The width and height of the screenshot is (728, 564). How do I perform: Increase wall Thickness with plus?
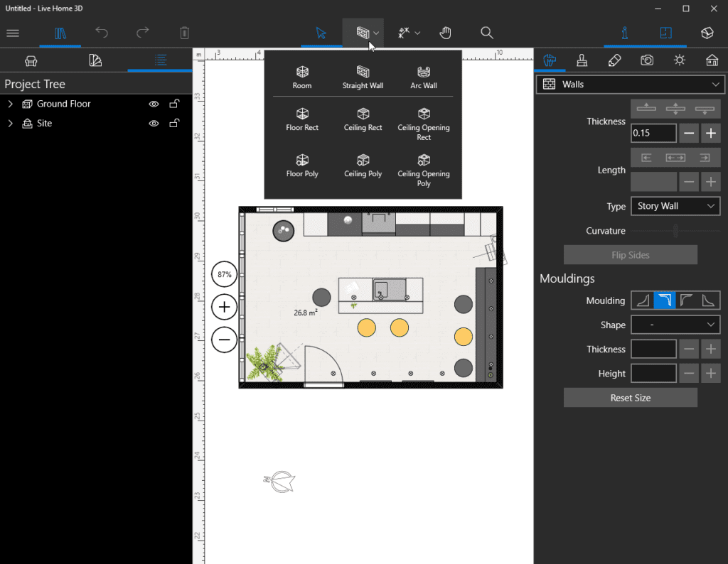pyautogui.click(x=710, y=133)
